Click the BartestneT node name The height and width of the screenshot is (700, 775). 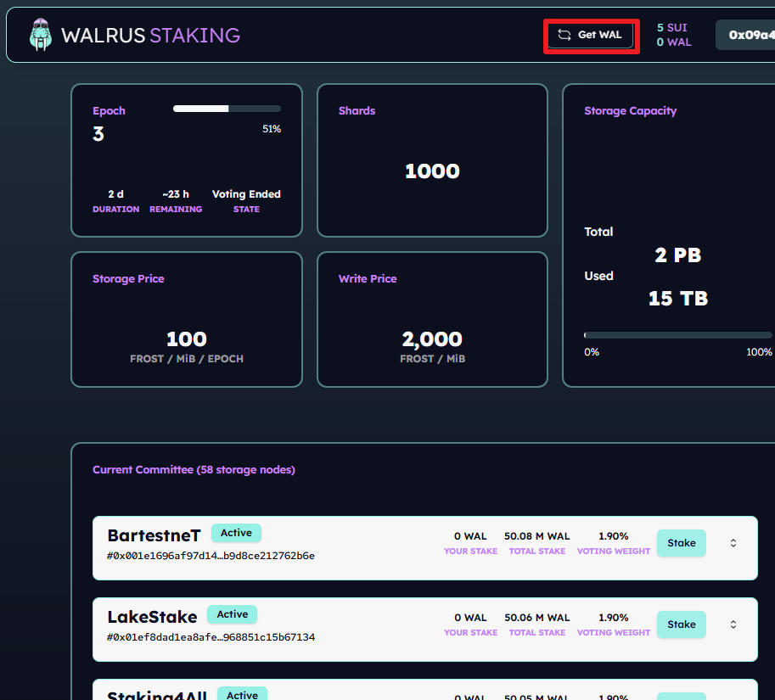point(154,535)
